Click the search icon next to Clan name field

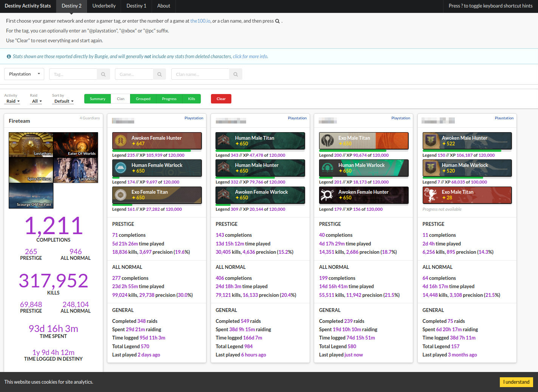point(236,74)
